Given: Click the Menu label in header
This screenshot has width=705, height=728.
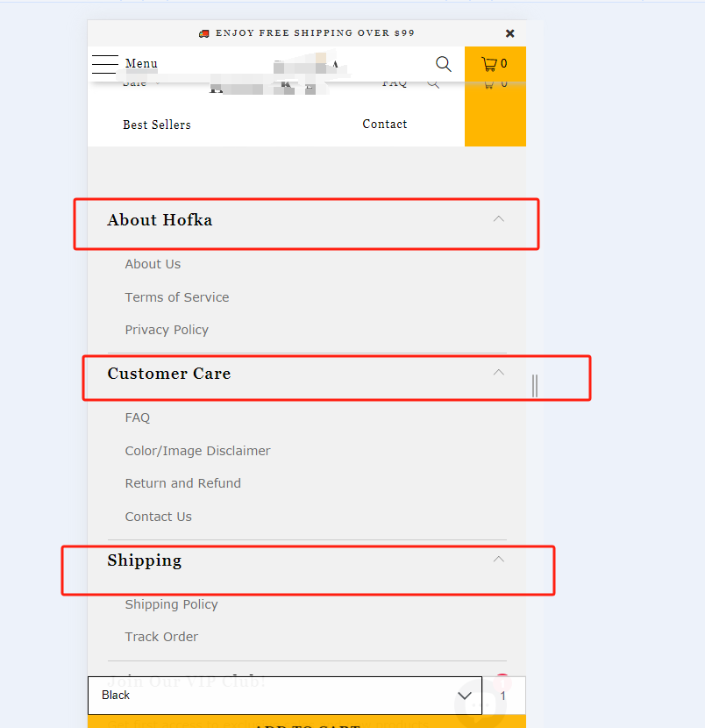Looking at the screenshot, I should [141, 64].
